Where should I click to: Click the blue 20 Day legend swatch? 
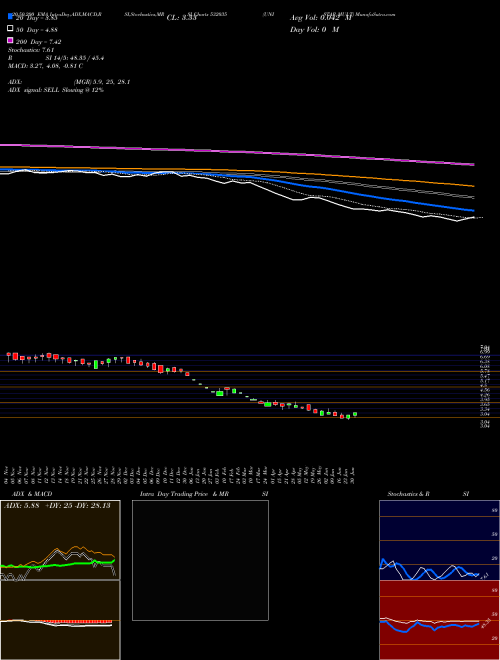click(x=10, y=17)
